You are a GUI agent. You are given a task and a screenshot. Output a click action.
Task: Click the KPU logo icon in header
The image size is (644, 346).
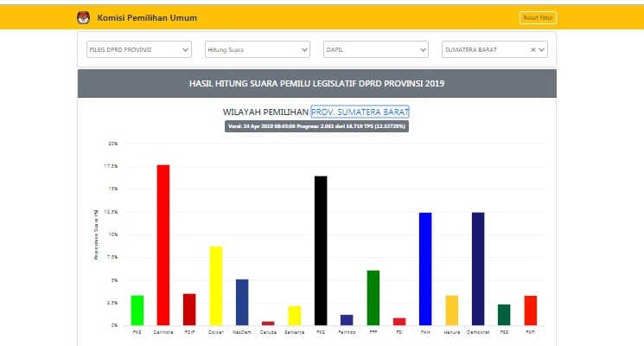pos(83,17)
